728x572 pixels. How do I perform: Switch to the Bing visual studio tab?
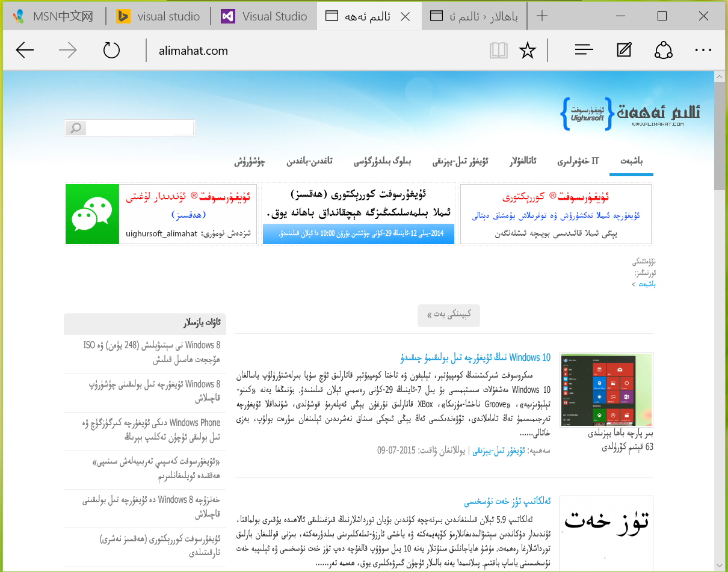coord(158,16)
